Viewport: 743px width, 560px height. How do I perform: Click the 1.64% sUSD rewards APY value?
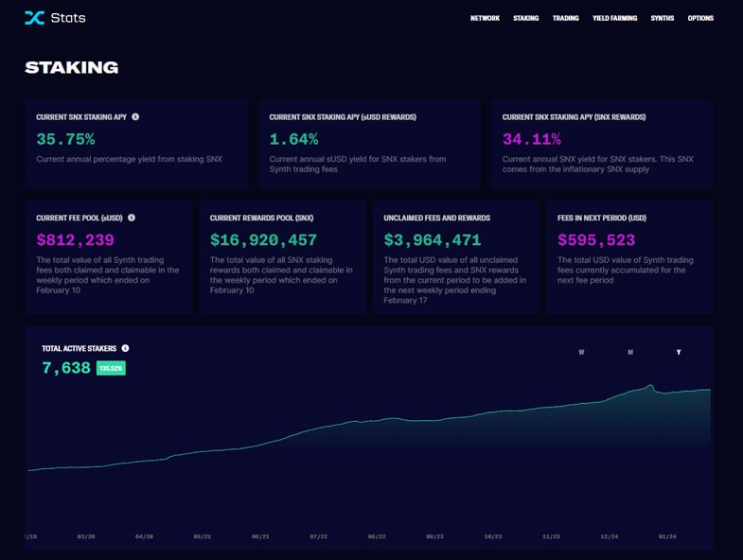tap(293, 139)
